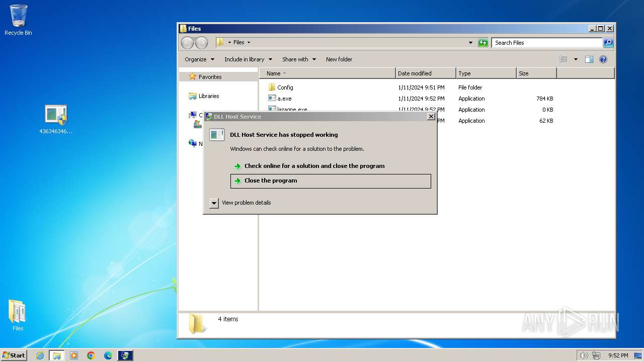644x362 pixels.
Task: Click the search magnifier icon
Action: coord(608,43)
